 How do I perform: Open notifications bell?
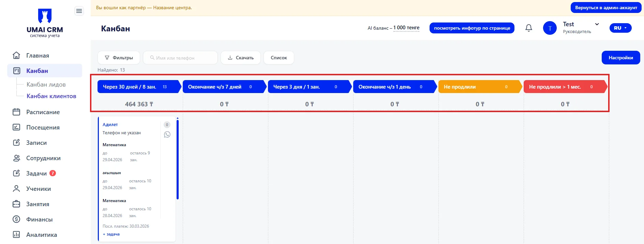(x=529, y=28)
